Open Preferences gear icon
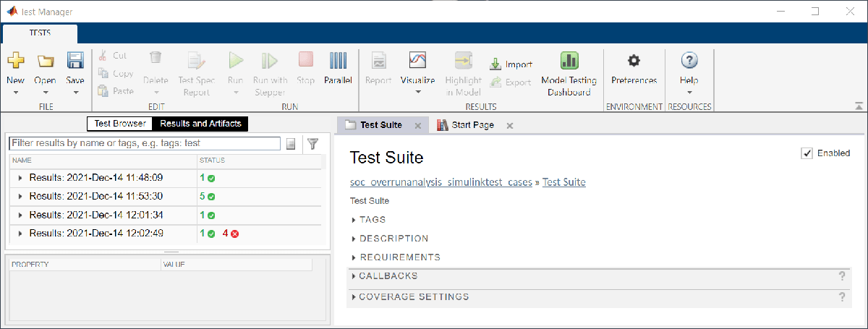Image resolution: width=868 pixels, height=329 pixels. tap(634, 61)
